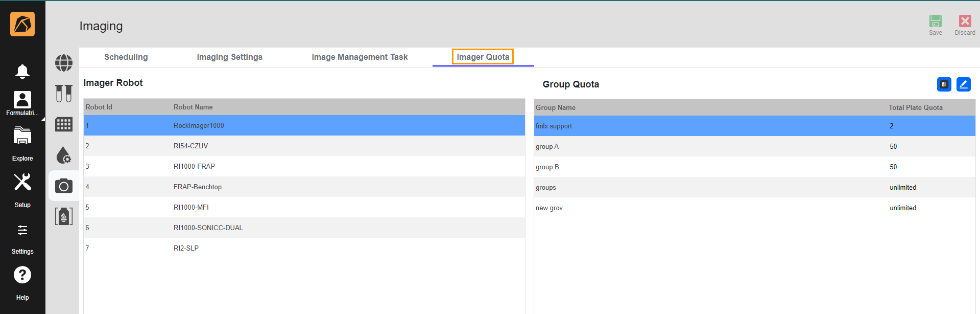Open the Setup tools section

[x=22, y=183]
